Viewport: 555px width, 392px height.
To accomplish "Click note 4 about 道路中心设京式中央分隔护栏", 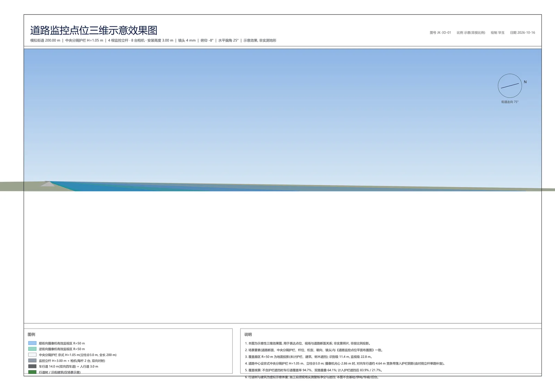I will tap(345, 364).
